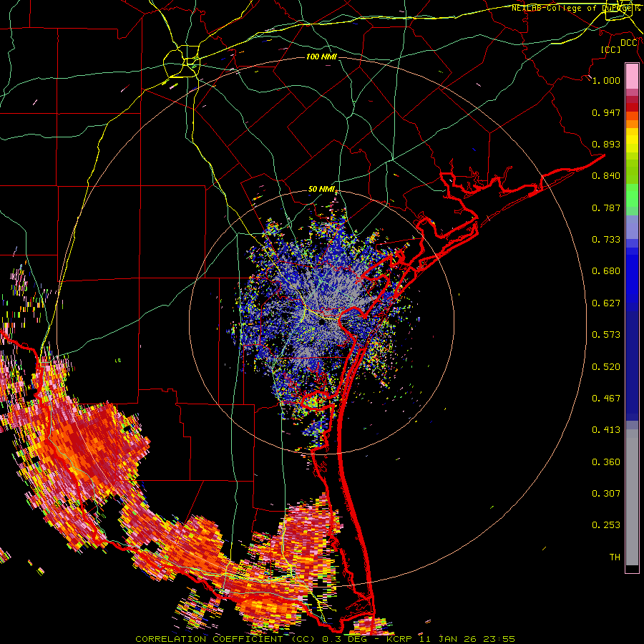This screenshot has width=644, height=644.
Task: Click the 23:55 timestamp in caption
Action: click(499, 639)
